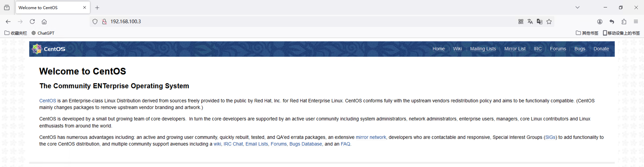Viewport: 644px width, 167px height.
Task: Follow the SIGs link
Action: click(x=550, y=137)
